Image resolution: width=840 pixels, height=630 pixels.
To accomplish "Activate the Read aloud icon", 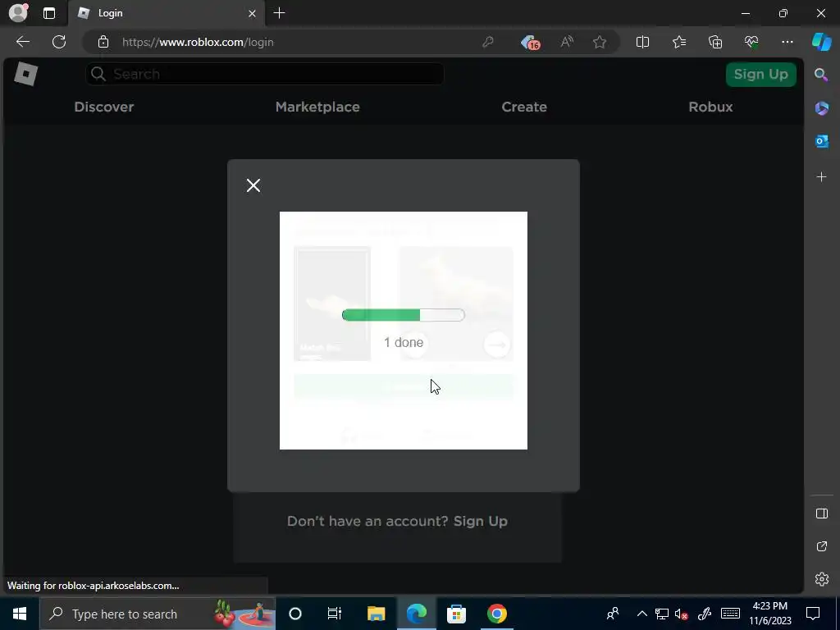I will coord(567,42).
